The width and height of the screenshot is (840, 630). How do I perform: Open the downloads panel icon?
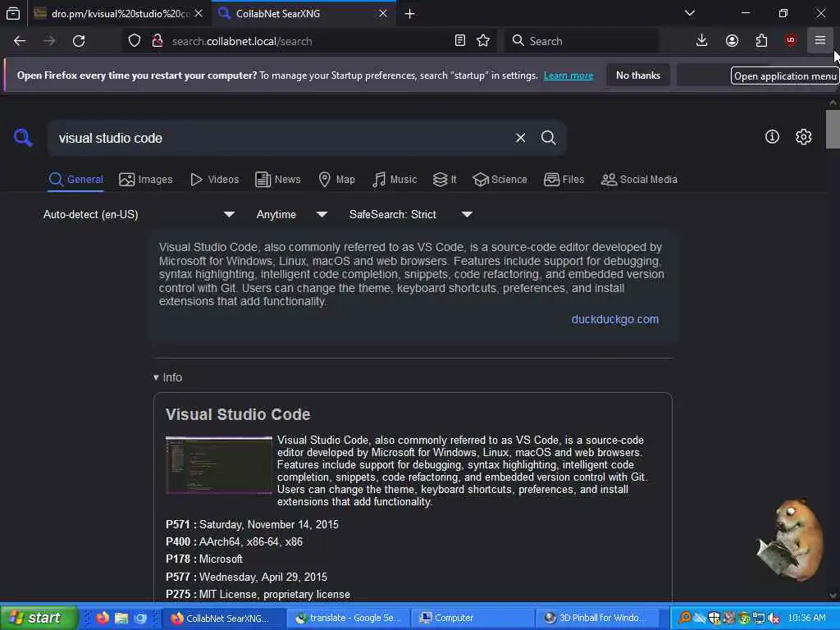[x=702, y=41]
